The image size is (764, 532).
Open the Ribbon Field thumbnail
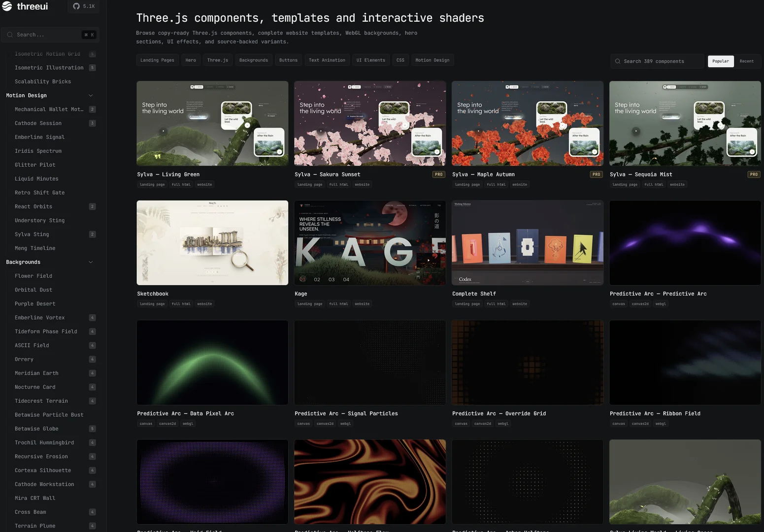coord(685,363)
